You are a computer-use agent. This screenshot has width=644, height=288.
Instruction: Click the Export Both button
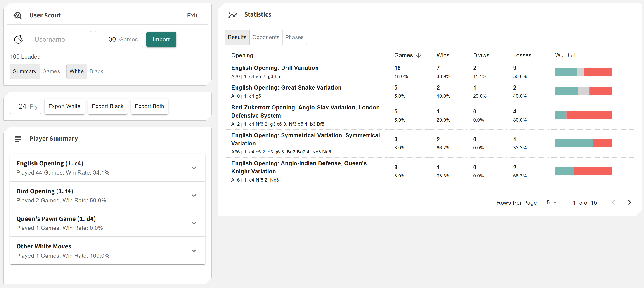149,106
